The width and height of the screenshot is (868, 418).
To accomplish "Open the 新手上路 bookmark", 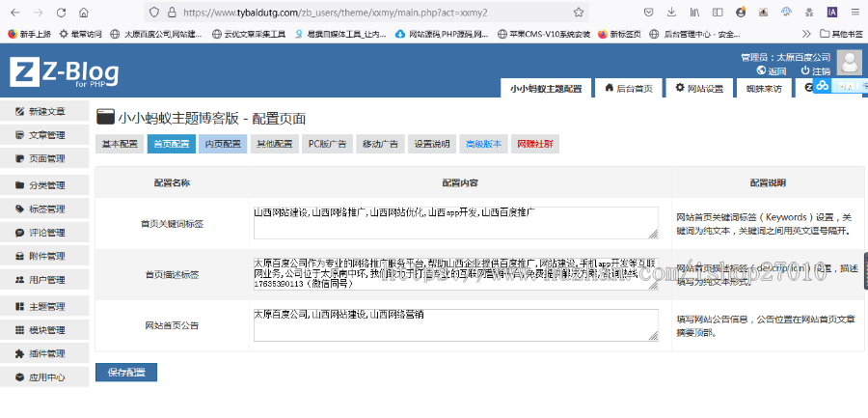I will click(30, 34).
